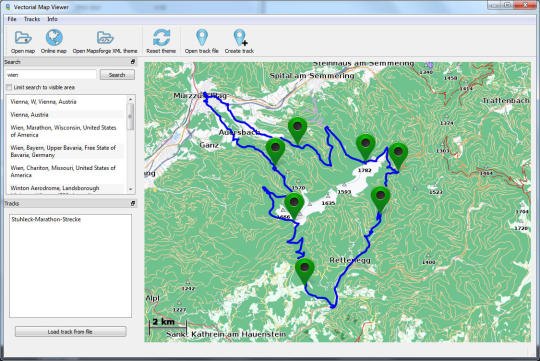The height and width of the screenshot is (361, 540).
Task: Undock the Tracks panel using float icon
Action: (x=133, y=204)
